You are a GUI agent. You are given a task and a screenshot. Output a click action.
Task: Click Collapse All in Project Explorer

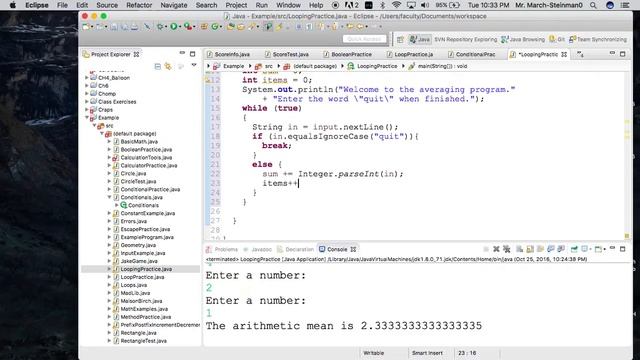pos(158,66)
